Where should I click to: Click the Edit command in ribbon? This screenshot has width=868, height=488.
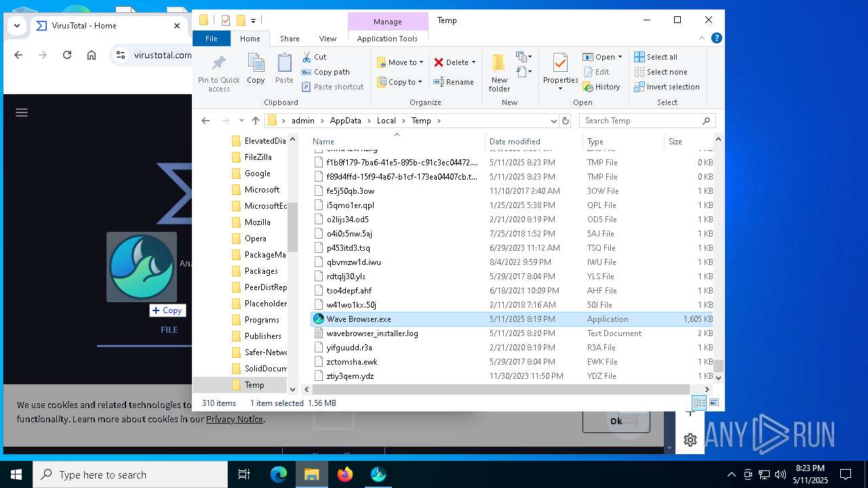tap(595, 72)
